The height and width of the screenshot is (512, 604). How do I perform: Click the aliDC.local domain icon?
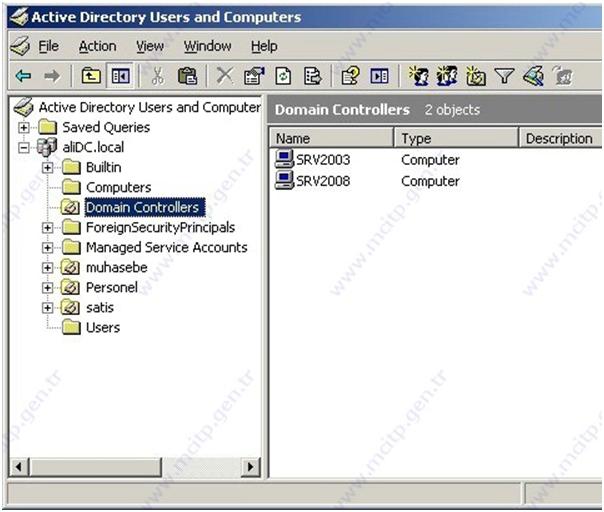click(47, 148)
